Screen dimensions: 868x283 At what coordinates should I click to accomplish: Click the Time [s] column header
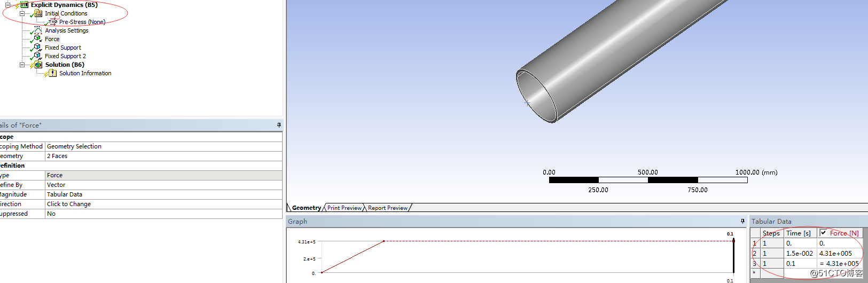(800, 233)
